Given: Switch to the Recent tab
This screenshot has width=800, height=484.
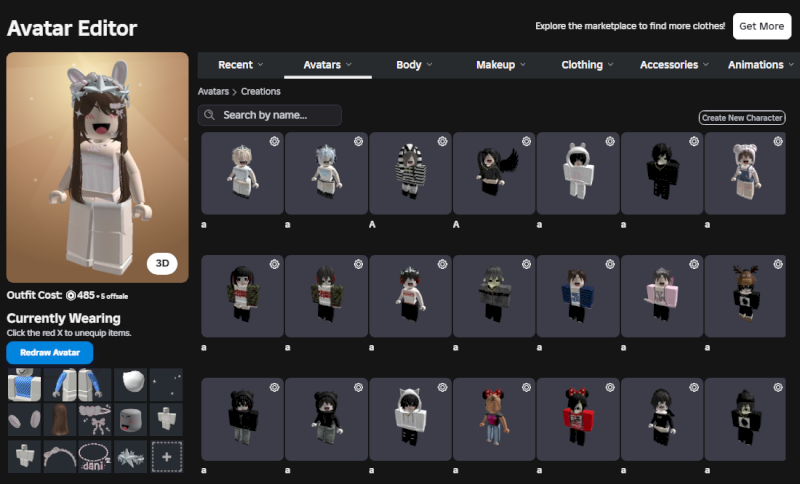Looking at the screenshot, I should [x=241, y=65].
